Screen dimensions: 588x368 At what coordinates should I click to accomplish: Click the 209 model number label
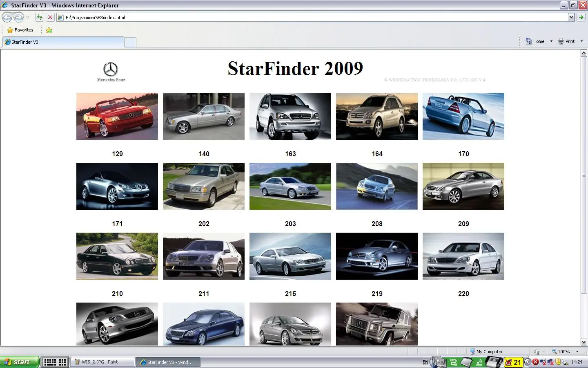coord(463,224)
